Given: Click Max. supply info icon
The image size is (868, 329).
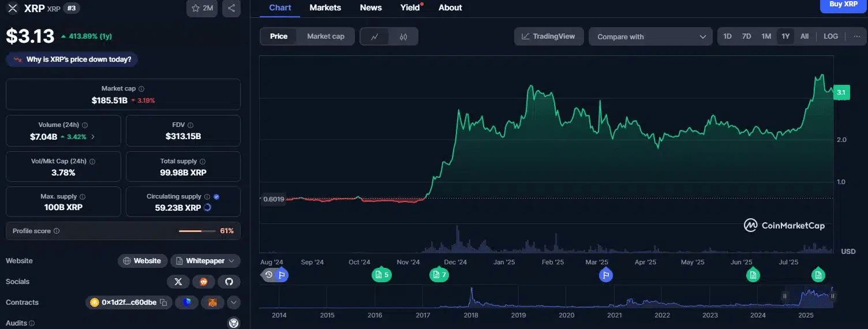Looking at the screenshot, I should [x=83, y=197].
